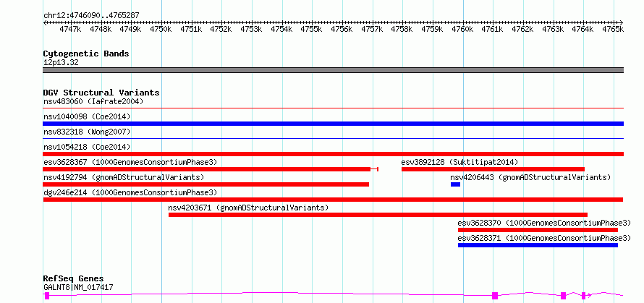
Task: Click the red esv3628370 variant bar
Action: pos(538,230)
